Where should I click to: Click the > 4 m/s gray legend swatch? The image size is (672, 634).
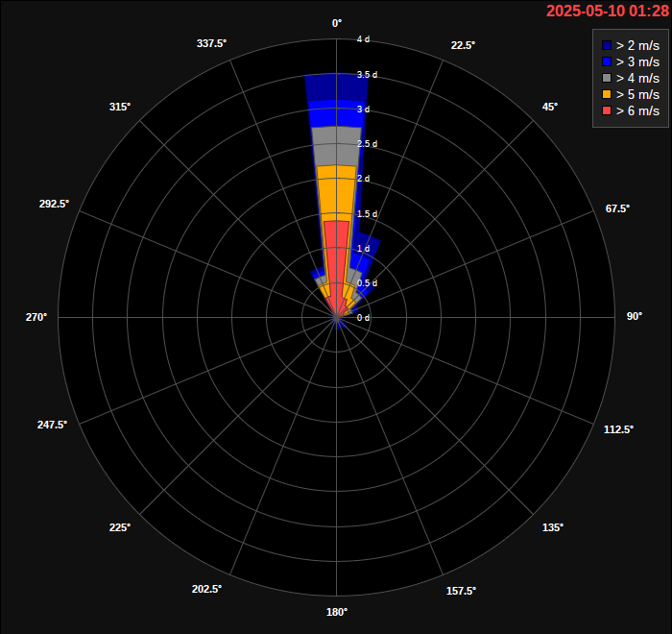[607, 78]
